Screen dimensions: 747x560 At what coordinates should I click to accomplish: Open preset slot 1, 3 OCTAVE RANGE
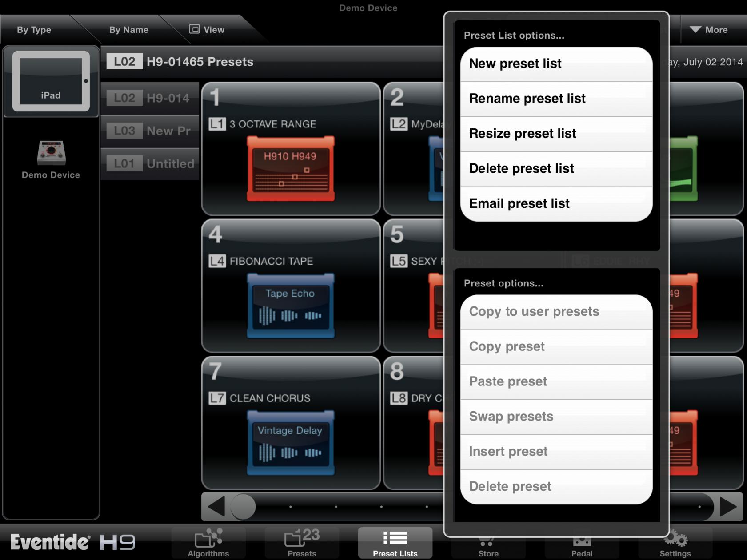click(291, 149)
